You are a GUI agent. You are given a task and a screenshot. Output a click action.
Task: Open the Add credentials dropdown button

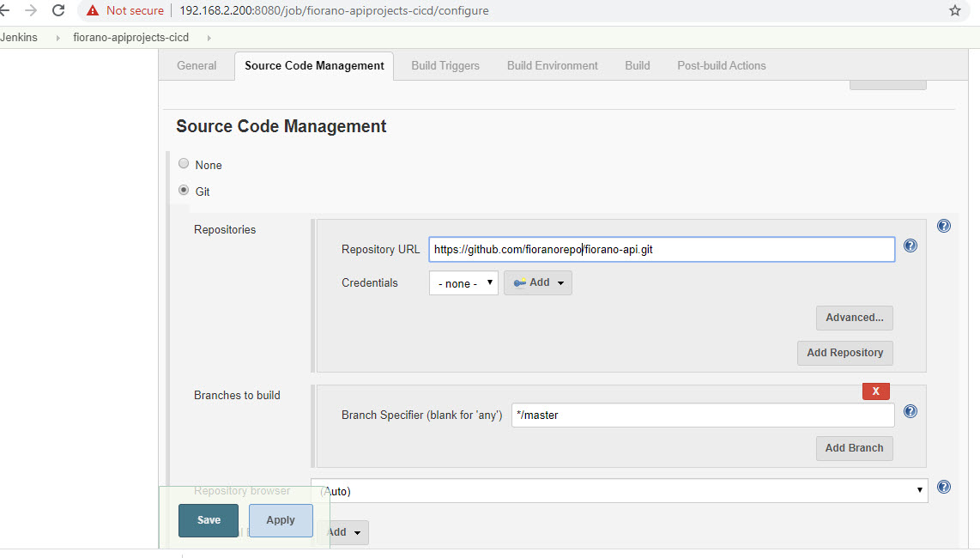click(537, 282)
